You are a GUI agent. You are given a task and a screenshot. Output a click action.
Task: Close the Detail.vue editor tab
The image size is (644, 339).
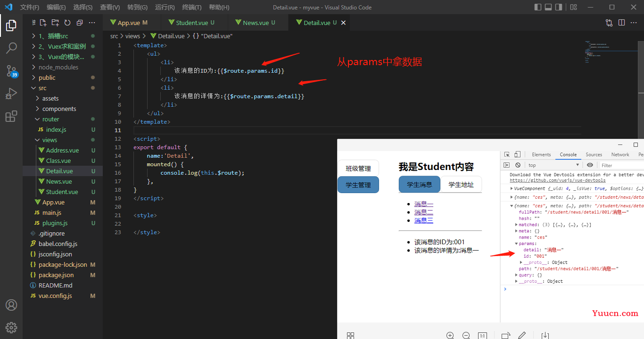(x=343, y=23)
